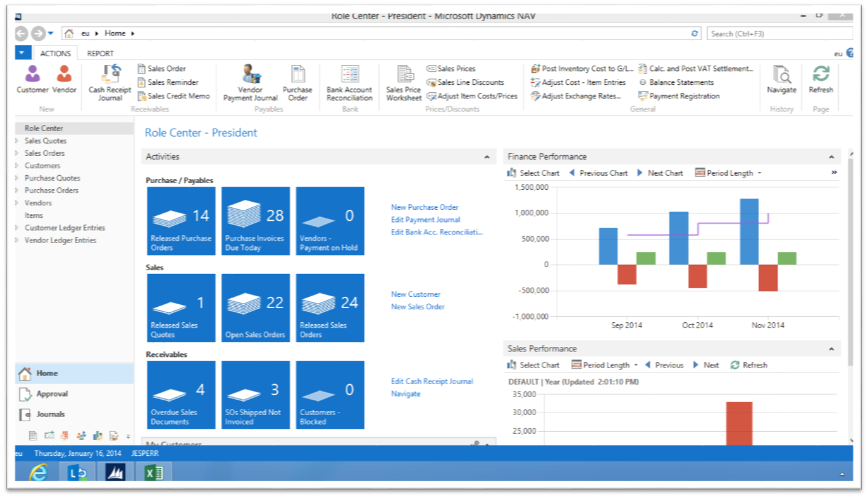Open the Journals navigation menu
The image size is (868, 498).
click(x=74, y=414)
